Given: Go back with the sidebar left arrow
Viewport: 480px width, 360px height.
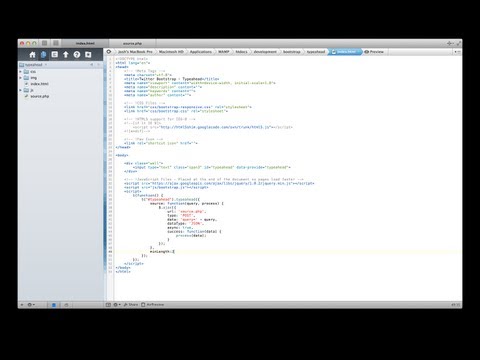Looking at the screenshot, I should point(92,65).
